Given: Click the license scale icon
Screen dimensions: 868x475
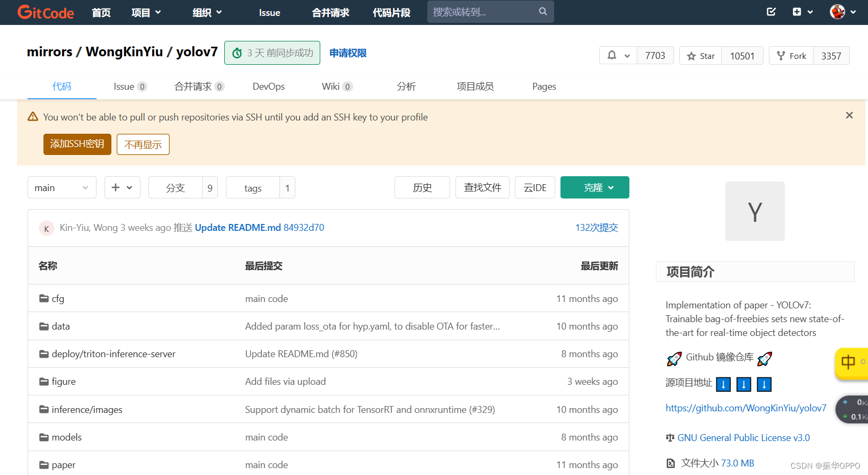Looking at the screenshot, I should pos(670,438).
